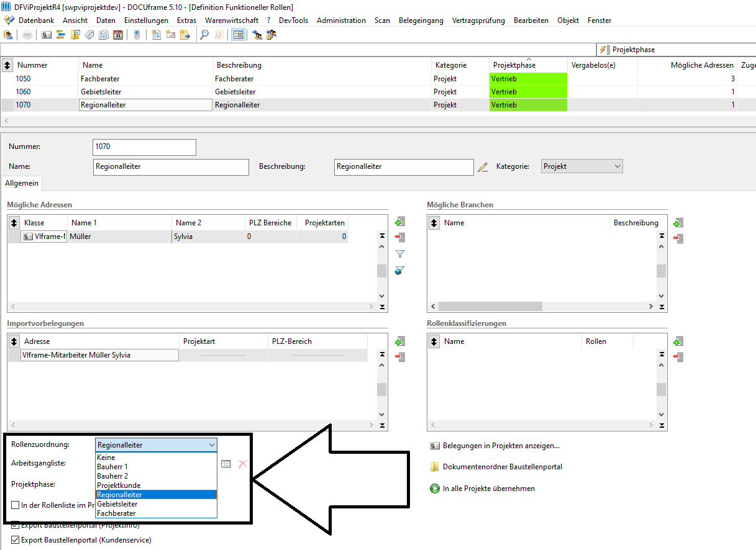Open the DevTools menu
Screen dimensions: 756x550
click(293, 20)
